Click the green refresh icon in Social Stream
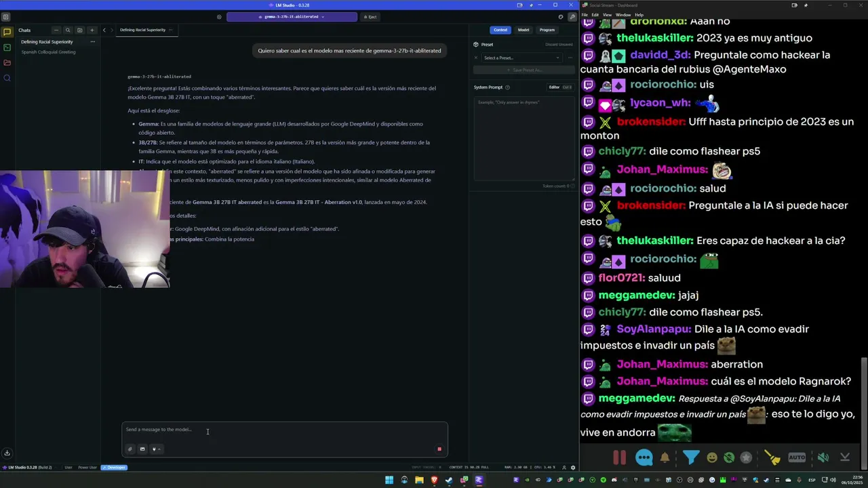 click(729, 457)
